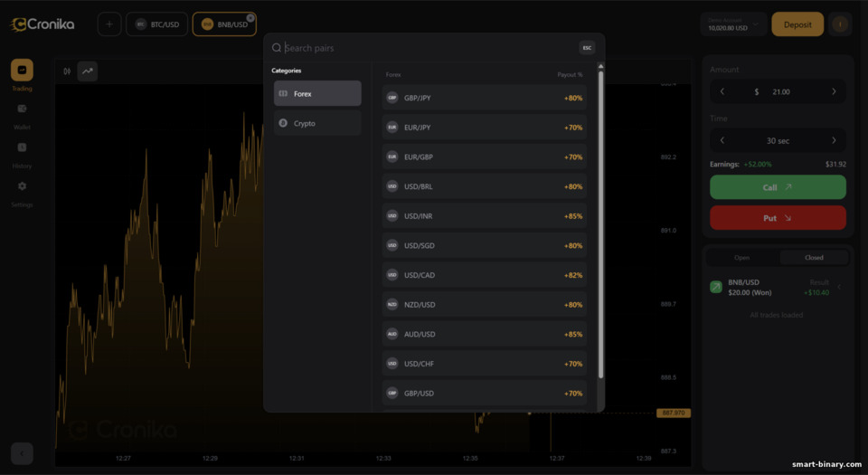Click the green Call button
The image size is (868, 475).
[778, 187]
